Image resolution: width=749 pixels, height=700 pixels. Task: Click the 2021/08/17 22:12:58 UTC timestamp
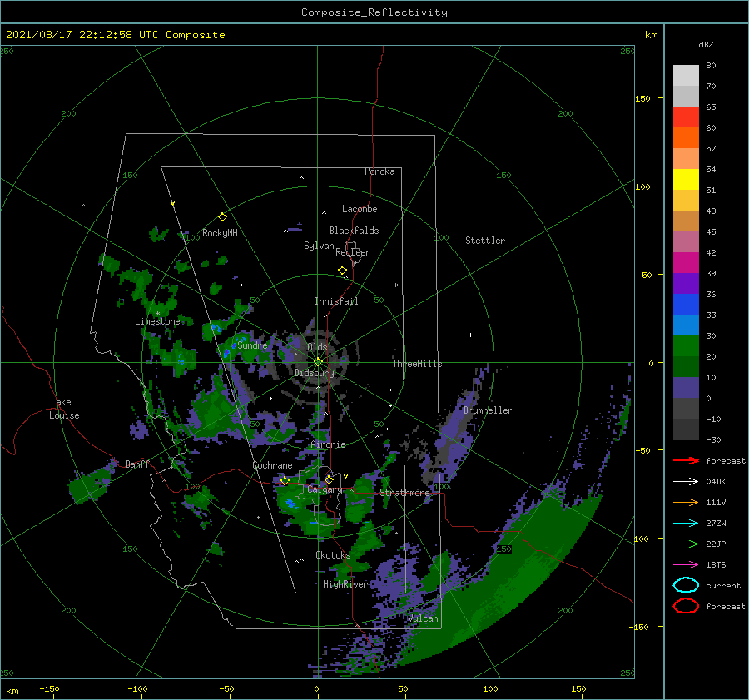pyautogui.click(x=82, y=35)
